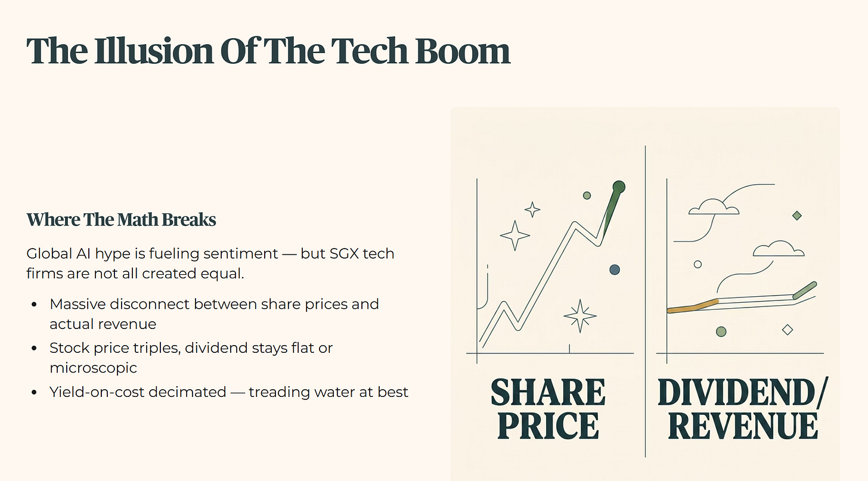Click the 'SHARE PRICE' label

(548, 408)
